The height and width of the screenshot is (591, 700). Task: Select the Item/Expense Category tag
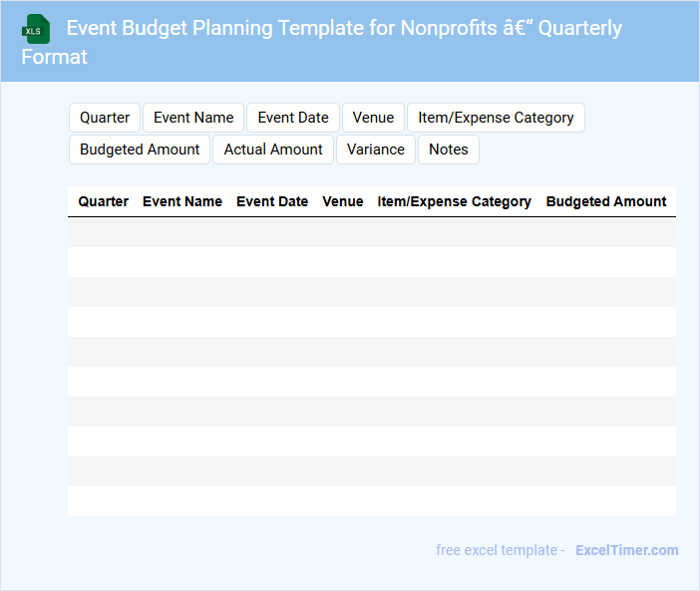(496, 118)
